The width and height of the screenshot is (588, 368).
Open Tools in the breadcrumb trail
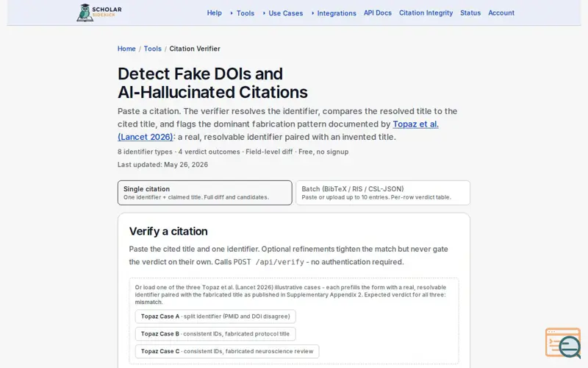click(153, 49)
